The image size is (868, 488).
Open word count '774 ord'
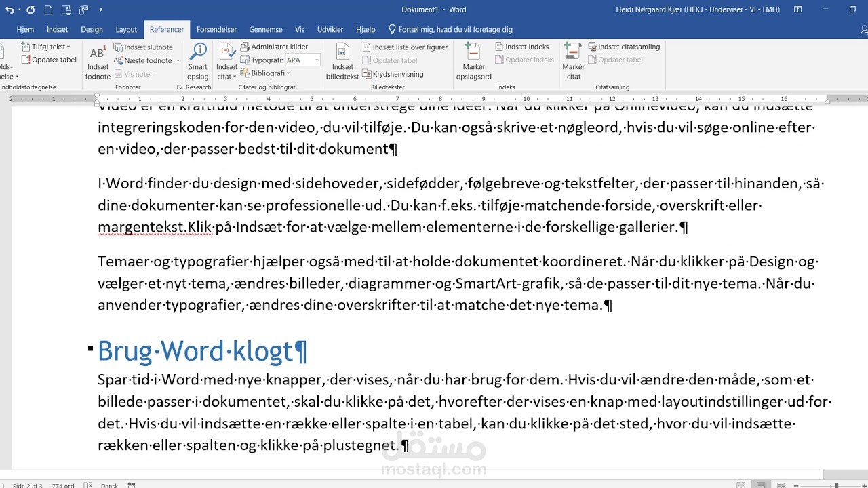coord(63,485)
